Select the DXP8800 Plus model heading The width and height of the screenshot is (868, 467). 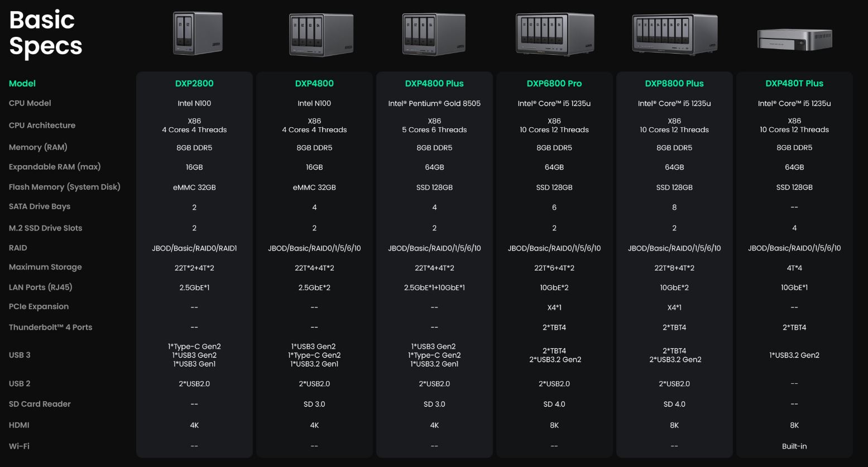(674, 84)
